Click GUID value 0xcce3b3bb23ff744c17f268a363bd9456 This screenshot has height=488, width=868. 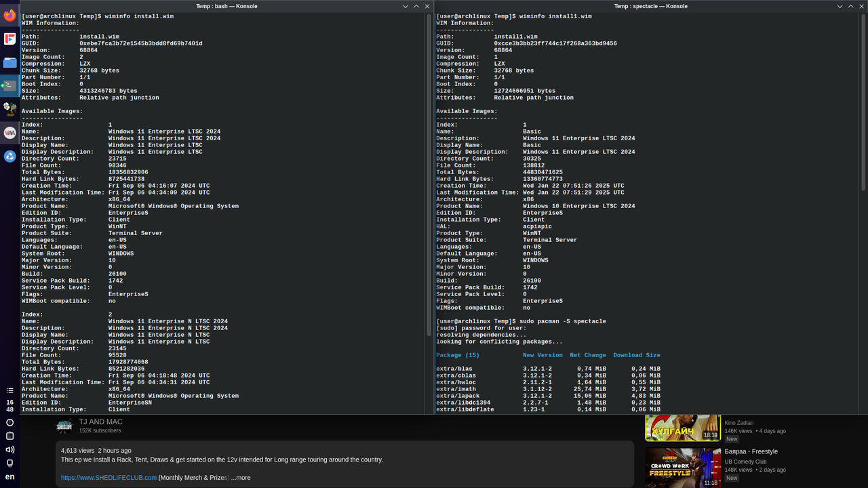(x=555, y=43)
